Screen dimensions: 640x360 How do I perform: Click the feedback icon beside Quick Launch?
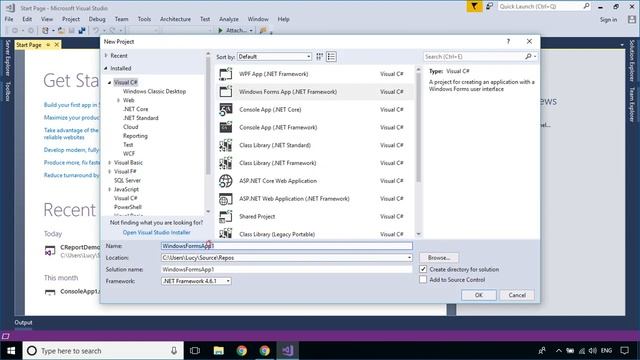(x=489, y=6)
